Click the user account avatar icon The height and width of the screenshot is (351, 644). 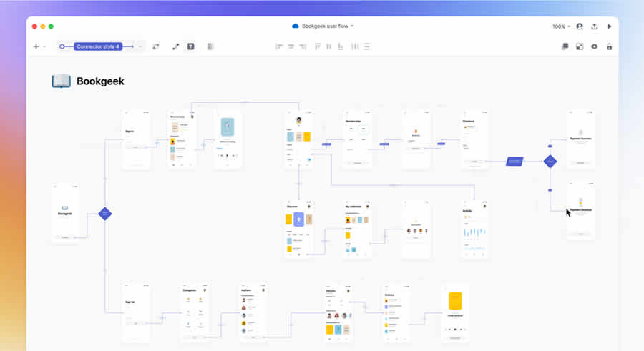pyautogui.click(x=580, y=26)
